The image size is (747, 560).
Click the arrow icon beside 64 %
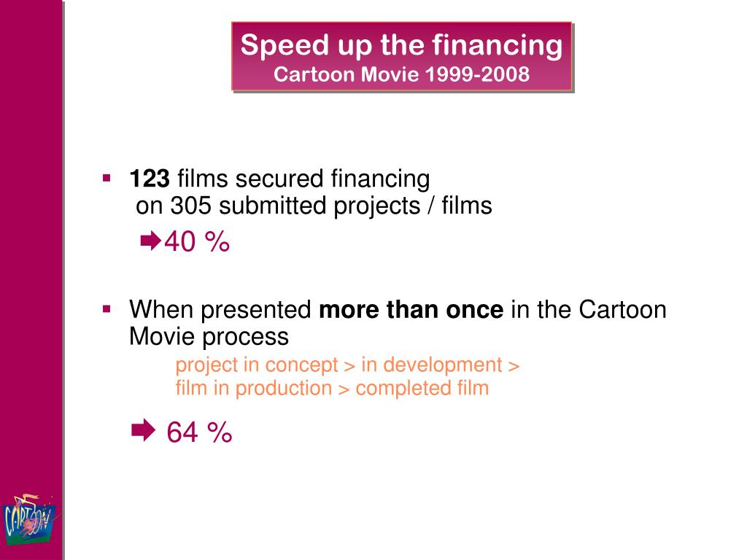tap(143, 430)
